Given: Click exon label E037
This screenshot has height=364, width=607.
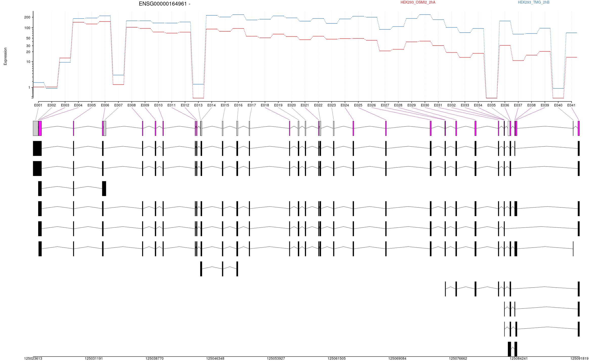Looking at the screenshot, I should pyautogui.click(x=518, y=105).
